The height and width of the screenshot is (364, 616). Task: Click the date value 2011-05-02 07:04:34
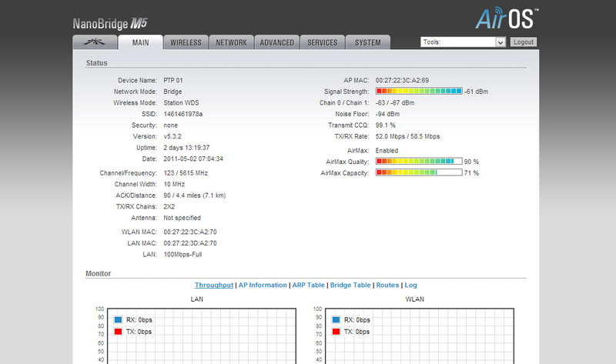193,159
